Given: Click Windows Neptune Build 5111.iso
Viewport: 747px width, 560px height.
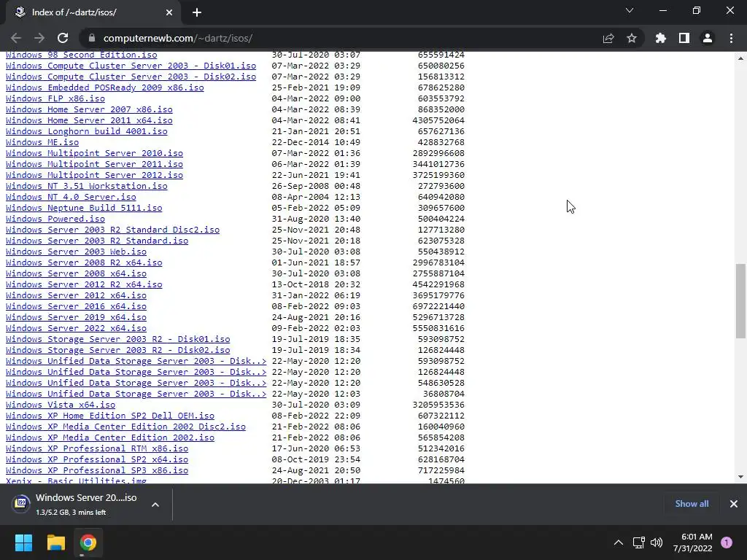Looking at the screenshot, I should click(84, 208).
